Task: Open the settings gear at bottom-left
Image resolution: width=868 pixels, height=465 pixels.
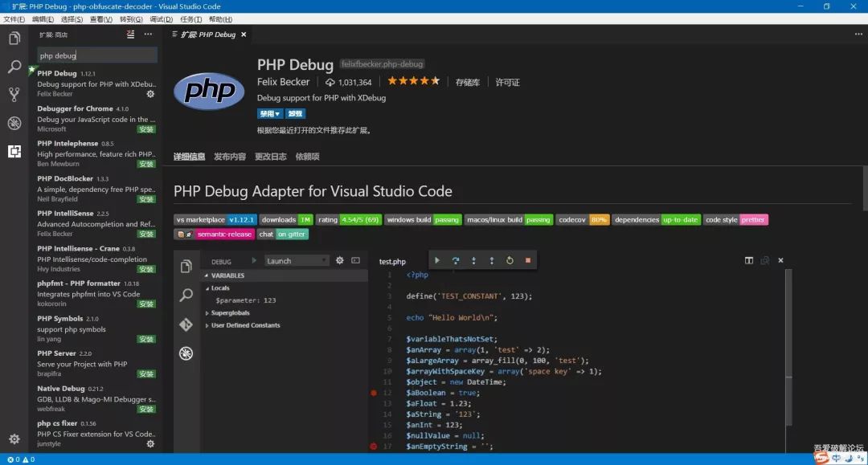Action: (14, 439)
